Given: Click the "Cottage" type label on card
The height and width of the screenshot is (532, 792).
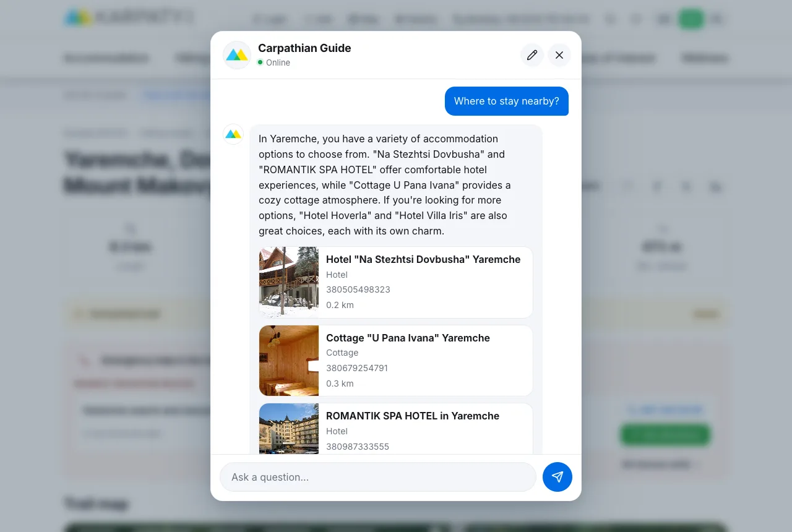Looking at the screenshot, I should (342, 353).
